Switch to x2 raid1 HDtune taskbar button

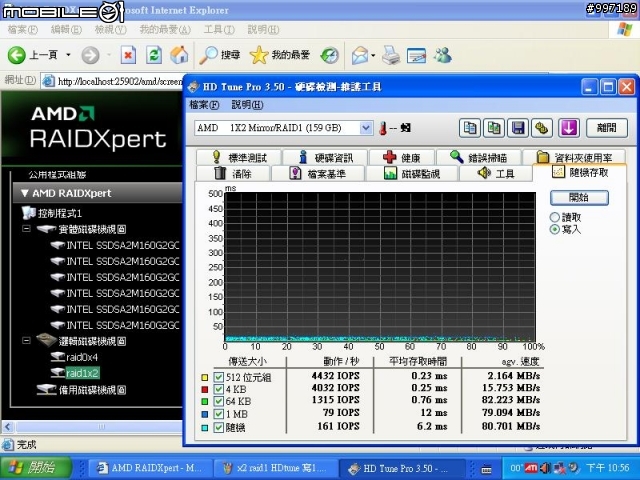pyautogui.click(x=276, y=468)
